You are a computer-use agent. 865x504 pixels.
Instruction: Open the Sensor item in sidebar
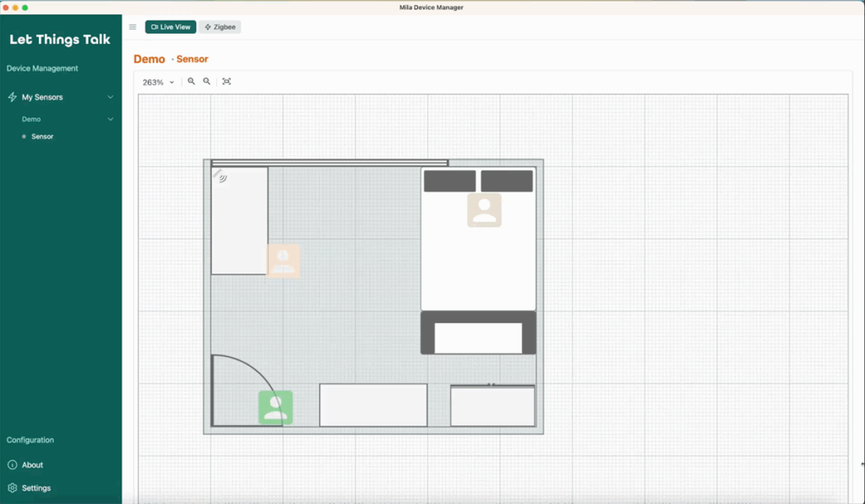42,136
